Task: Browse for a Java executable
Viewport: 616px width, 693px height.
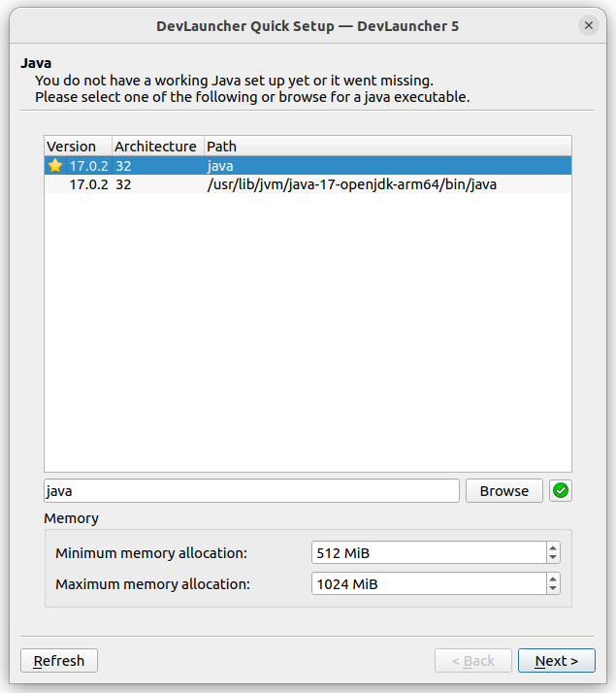Action: click(x=503, y=491)
